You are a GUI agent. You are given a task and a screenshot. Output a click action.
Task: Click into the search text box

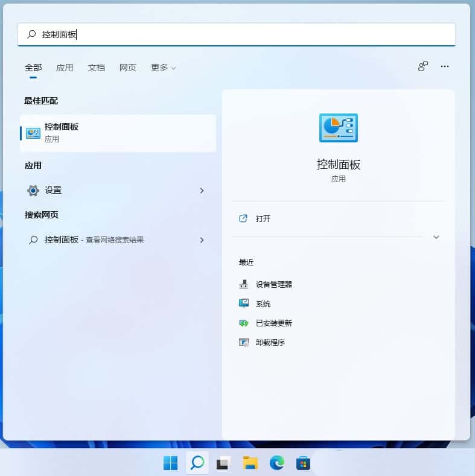tap(241, 34)
